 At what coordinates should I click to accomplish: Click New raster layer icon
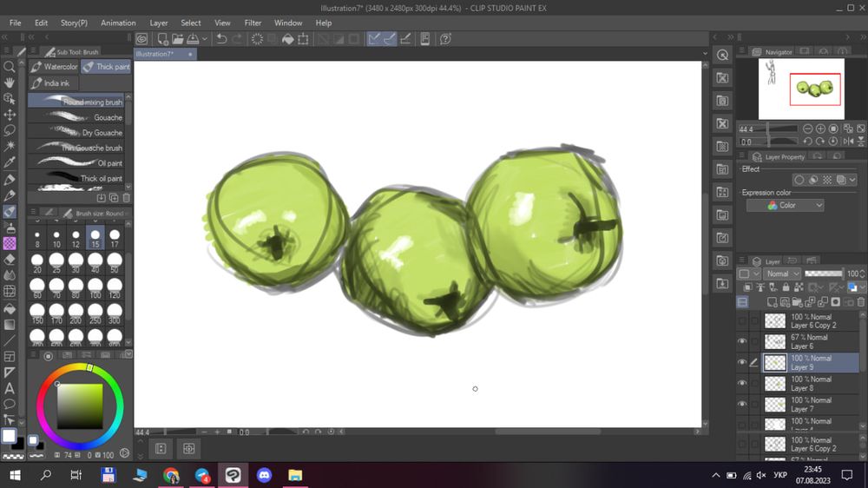click(772, 302)
